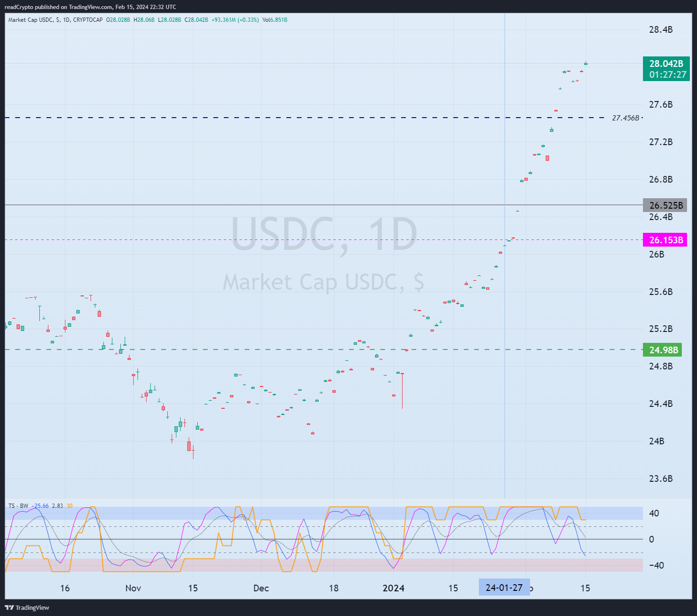The image size is (697, 616).
Task: Click the orange indicator value 30
Action: pos(70,506)
